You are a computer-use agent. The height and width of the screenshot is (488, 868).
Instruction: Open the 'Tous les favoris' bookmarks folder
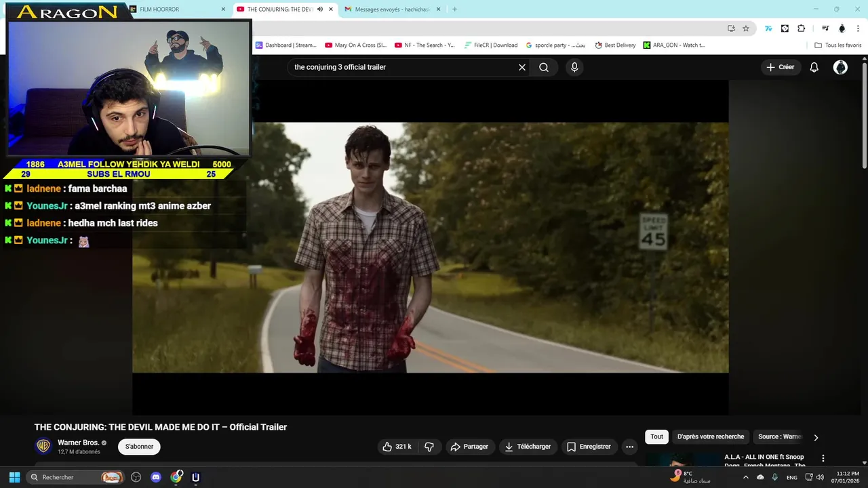837,45
